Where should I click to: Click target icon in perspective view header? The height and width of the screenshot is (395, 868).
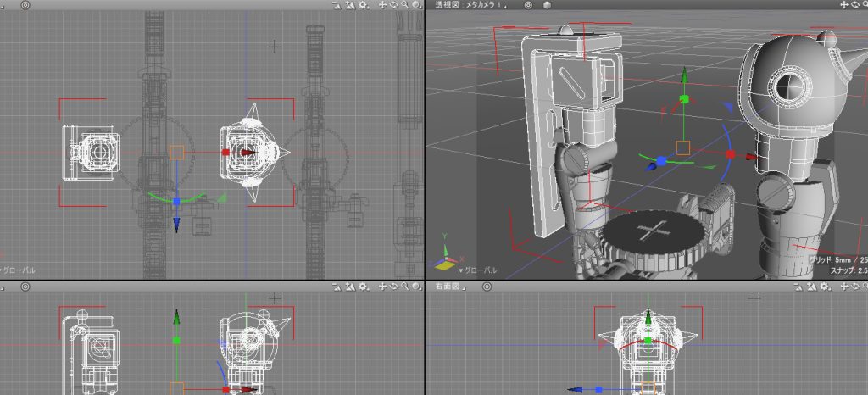(x=528, y=5)
